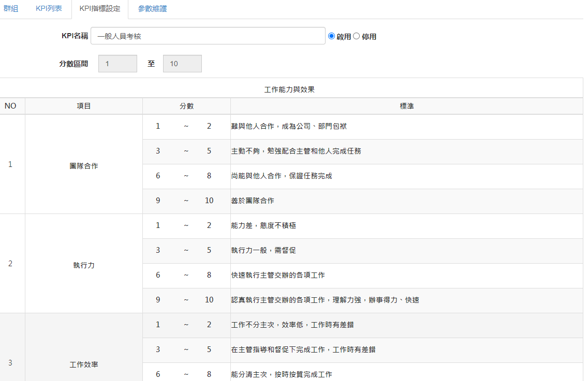The width and height of the screenshot is (588, 381).
Task: Open the 群組 tab
Action: click(10, 8)
